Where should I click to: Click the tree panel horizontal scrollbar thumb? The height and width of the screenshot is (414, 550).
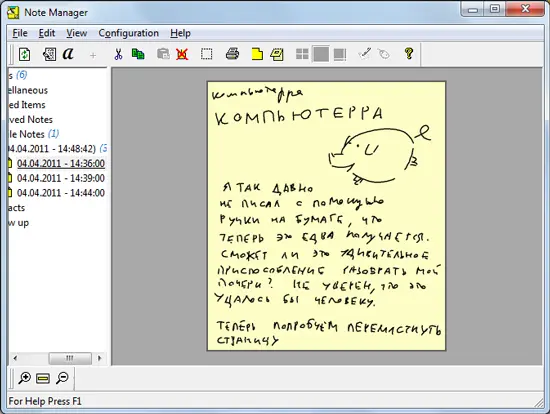70,358
